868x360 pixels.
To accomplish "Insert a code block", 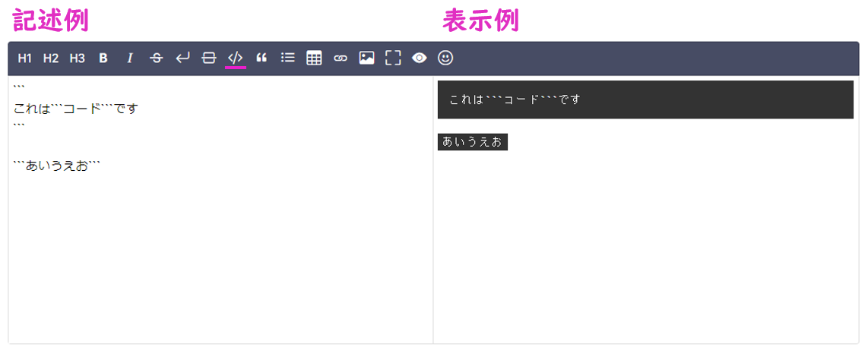I will [236, 58].
